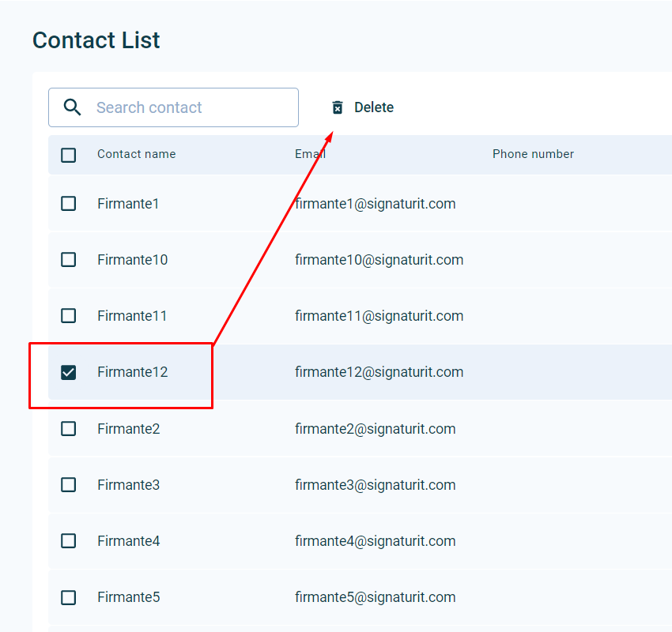The width and height of the screenshot is (672, 632).
Task: Open the Firmante3 contact row
Action: click(x=128, y=485)
